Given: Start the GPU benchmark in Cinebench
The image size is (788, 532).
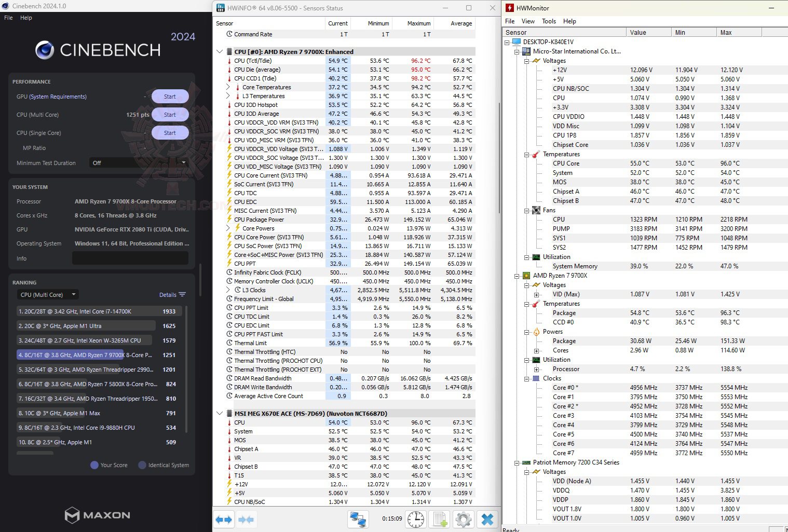Looking at the screenshot, I should (x=170, y=97).
